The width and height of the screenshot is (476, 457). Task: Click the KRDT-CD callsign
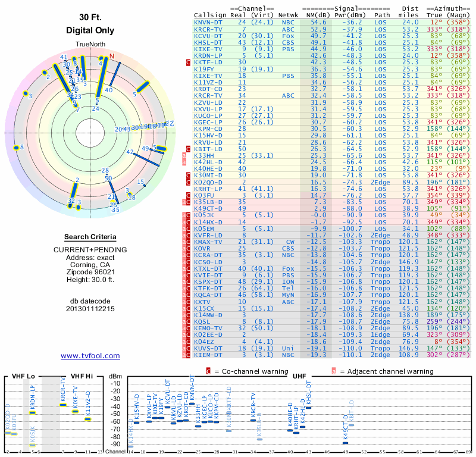click(208, 89)
